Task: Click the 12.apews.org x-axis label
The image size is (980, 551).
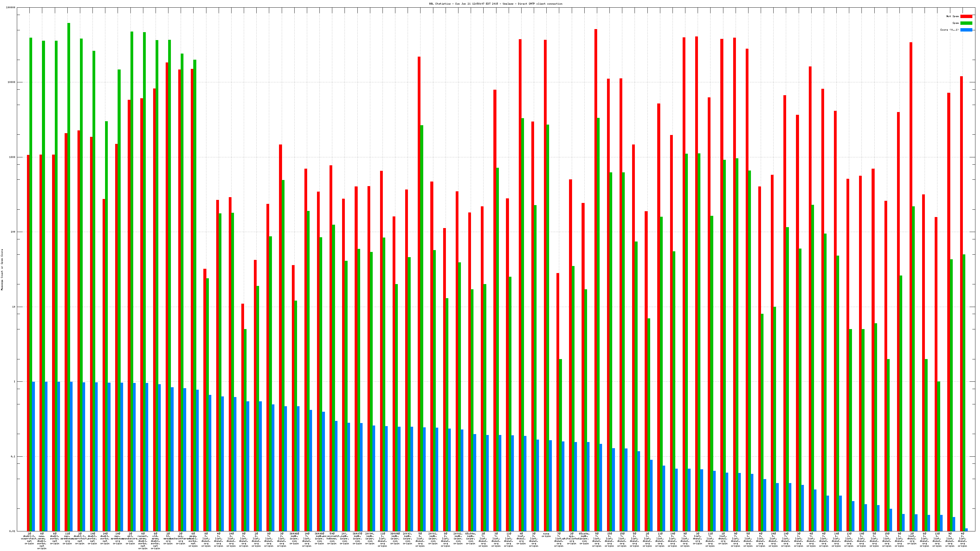Action: (x=168, y=538)
